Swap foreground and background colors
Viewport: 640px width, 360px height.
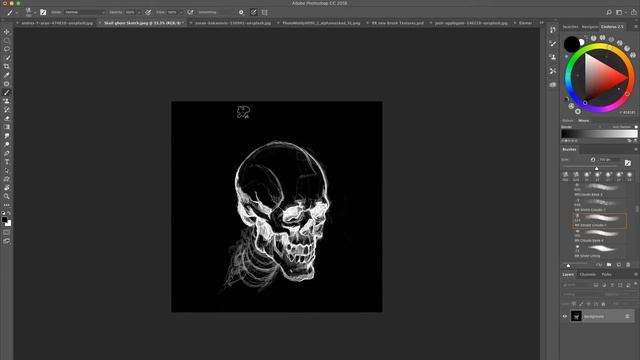(x=9, y=213)
